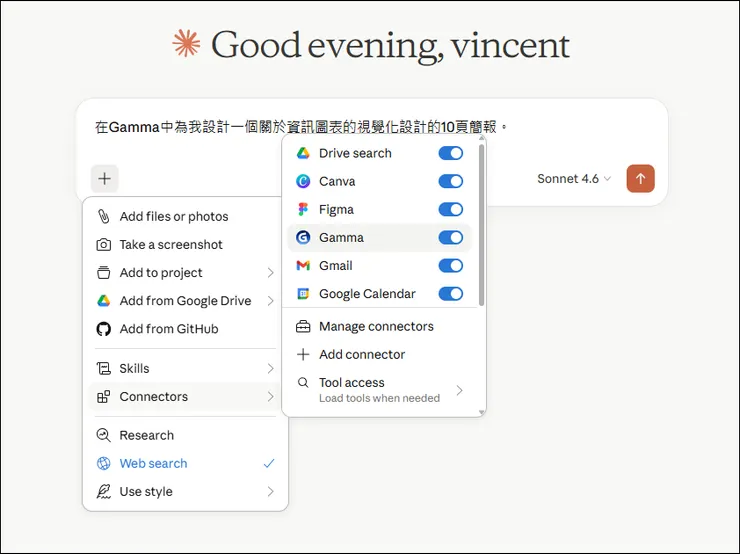Expand the Use style submenu chevron
740x554 pixels.
point(270,491)
